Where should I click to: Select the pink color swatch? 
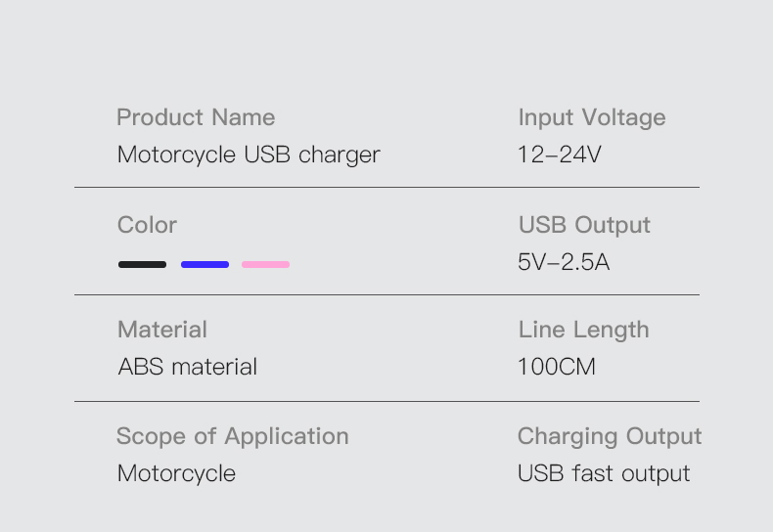coord(266,264)
